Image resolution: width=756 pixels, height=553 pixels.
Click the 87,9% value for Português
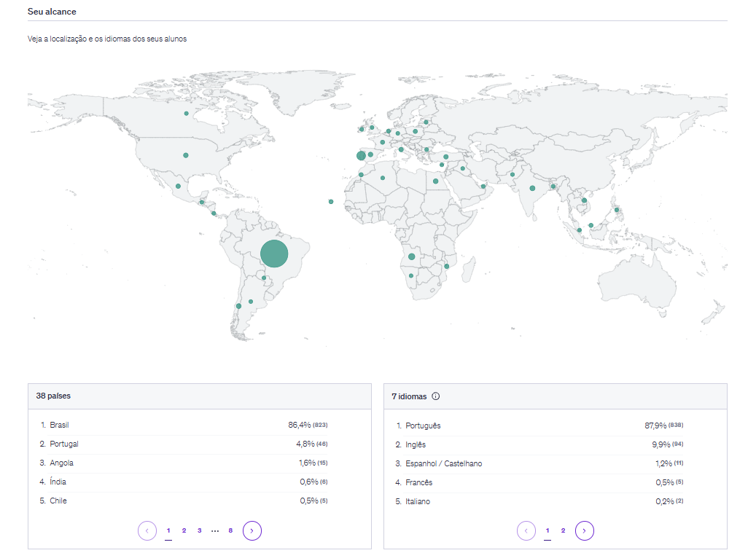coord(655,425)
